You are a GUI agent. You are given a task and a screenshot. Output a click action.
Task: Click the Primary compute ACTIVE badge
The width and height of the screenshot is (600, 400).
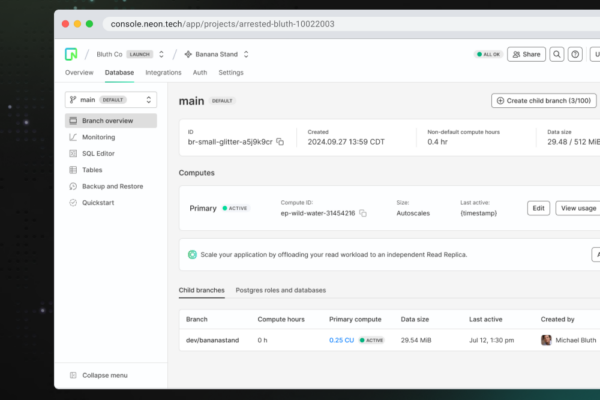pyautogui.click(x=236, y=208)
